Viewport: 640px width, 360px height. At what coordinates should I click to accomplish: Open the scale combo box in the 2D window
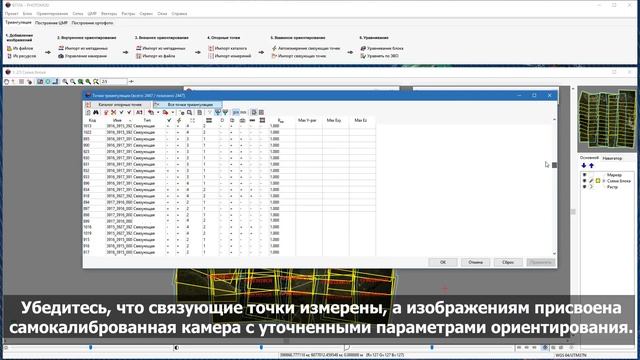[x=114, y=82]
